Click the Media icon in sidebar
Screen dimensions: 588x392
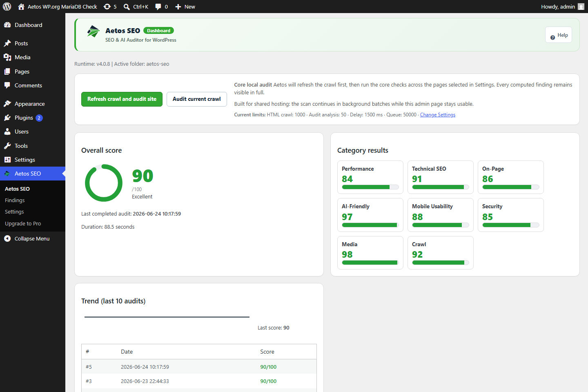(x=7, y=57)
